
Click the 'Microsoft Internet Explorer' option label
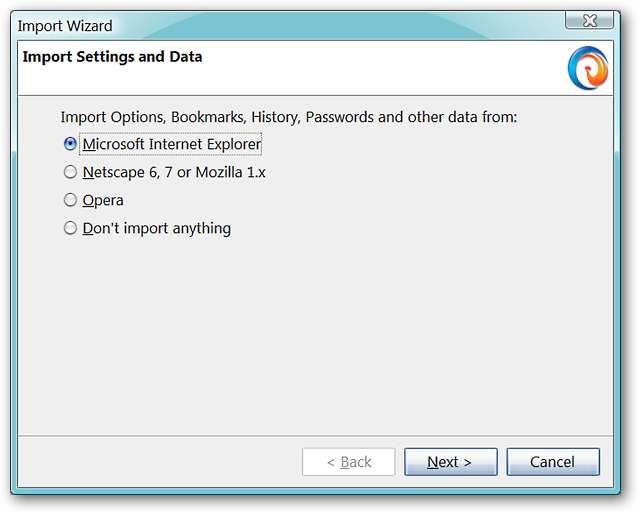click(x=172, y=144)
